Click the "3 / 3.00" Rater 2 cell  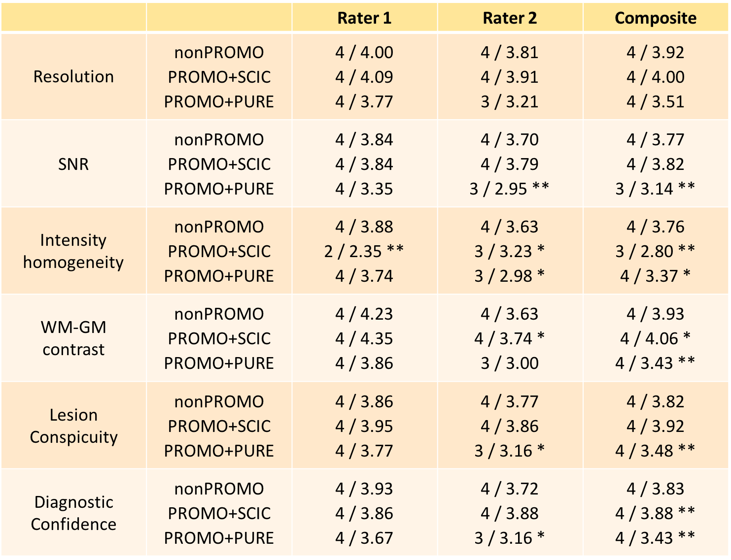(x=510, y=363)
